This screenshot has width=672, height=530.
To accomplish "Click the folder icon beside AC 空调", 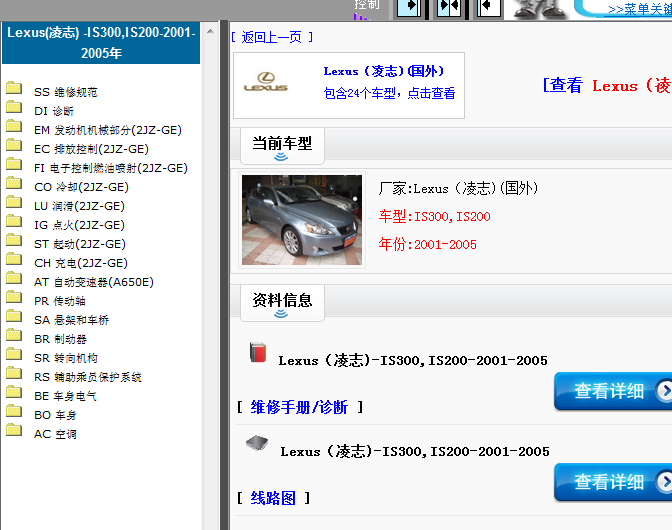I will [x=14, y=430].
